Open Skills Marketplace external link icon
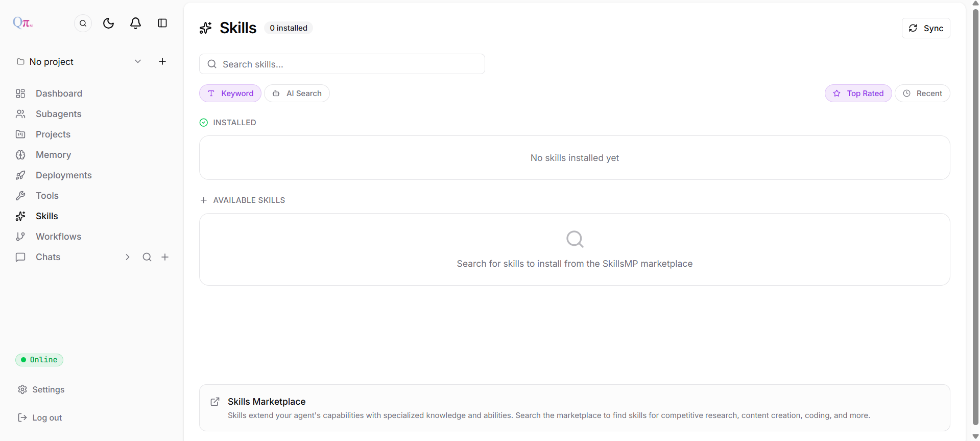 tap(215, 402)
